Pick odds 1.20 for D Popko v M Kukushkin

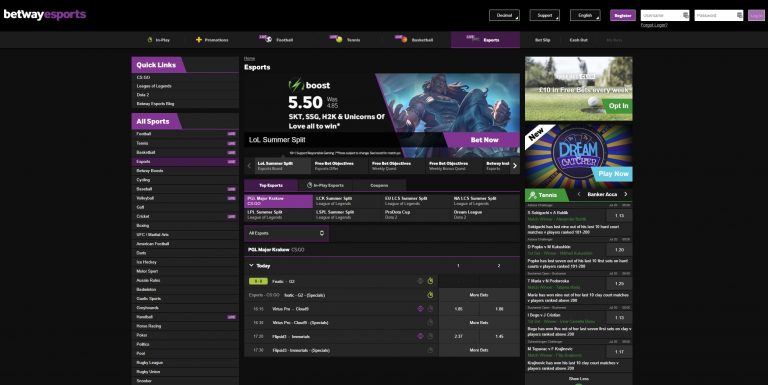click(x=619, y=249)
